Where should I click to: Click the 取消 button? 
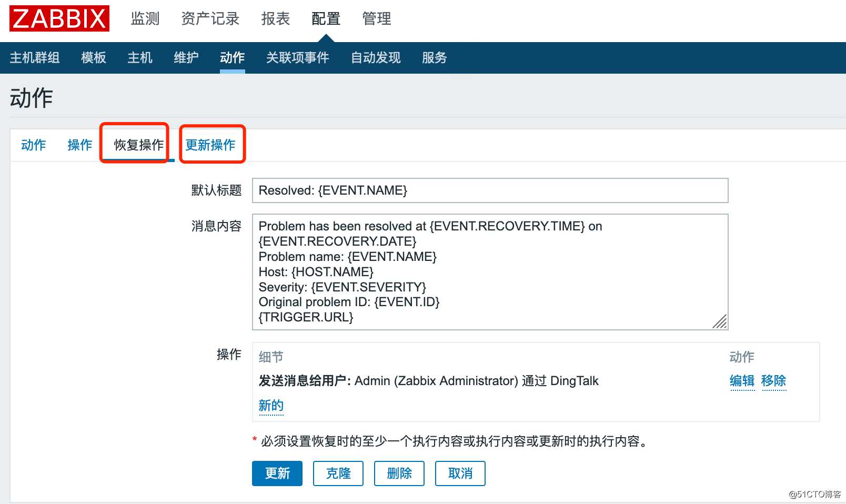tap(460, 473)
